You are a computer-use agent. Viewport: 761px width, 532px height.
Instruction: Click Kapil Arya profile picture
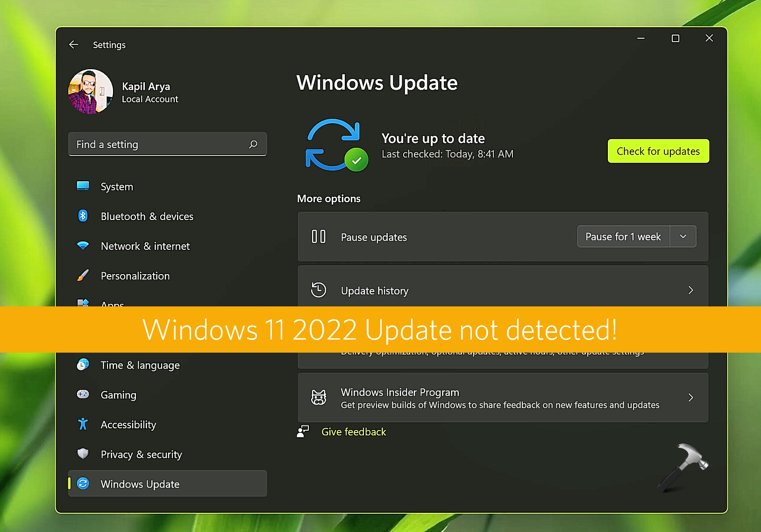[x=90, y=92]
